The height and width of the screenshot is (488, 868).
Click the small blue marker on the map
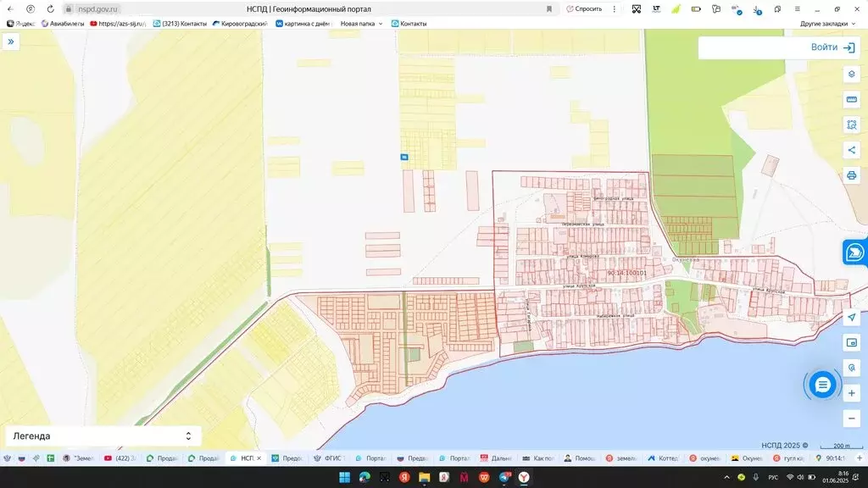point(404,157)
